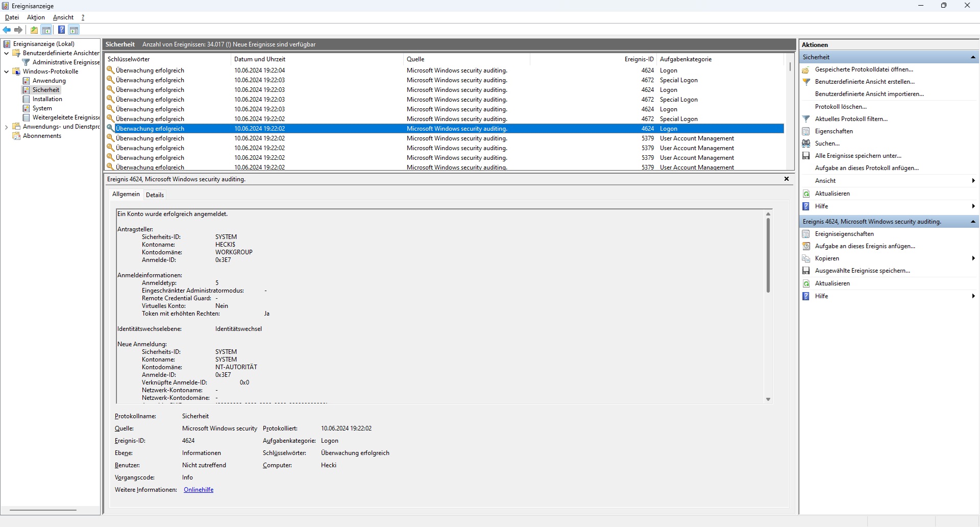Image resolution: width=980 pixels, height=527 pixels.
Task: Click the back navigation arrow in the toolbar
Action: click(x=7, y=30)
